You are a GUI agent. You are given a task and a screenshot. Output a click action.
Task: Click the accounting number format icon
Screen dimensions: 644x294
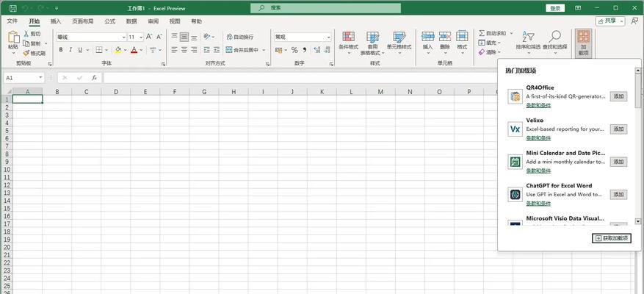(279, 50)
